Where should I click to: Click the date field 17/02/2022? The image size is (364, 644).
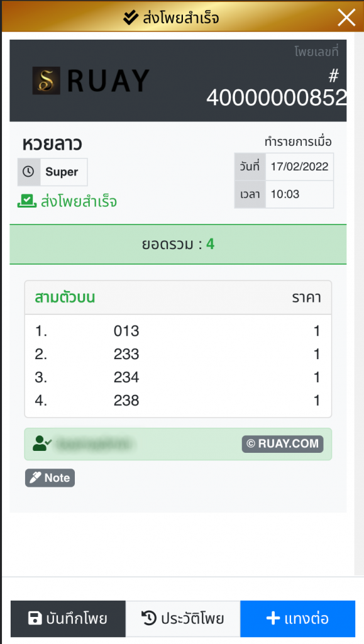(299, 167)
